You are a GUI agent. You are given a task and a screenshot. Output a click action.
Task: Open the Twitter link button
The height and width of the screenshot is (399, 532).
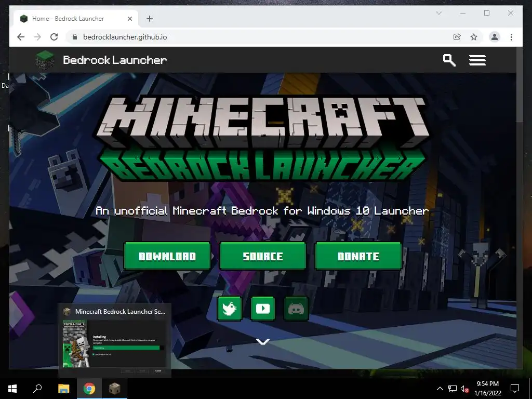coord(229,309)
